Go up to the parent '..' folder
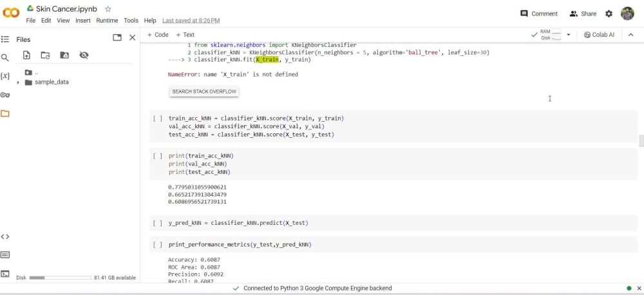644x295 pixels. (x=31, y=72)
